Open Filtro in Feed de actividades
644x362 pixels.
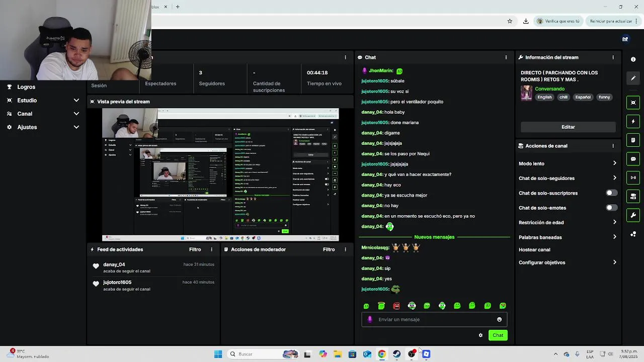coord(195,249)
